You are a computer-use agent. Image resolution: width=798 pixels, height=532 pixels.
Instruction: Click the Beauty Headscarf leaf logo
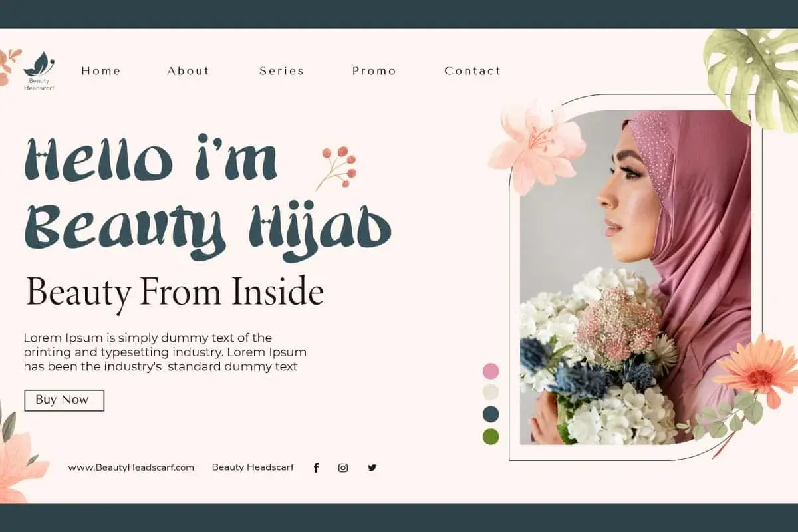coord(39,70)
